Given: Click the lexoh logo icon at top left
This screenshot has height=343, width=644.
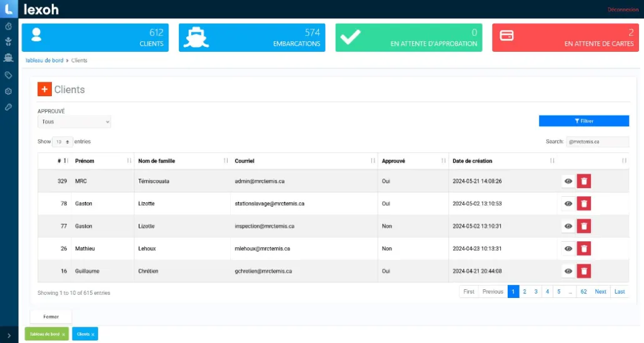Looking at the screenshot, I should [x=9, y=9].
